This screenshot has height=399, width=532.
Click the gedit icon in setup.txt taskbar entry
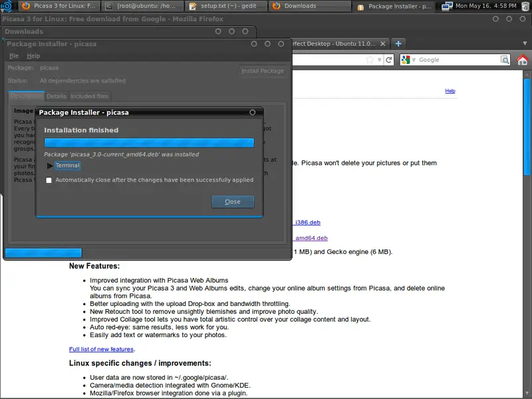(193, 6)
